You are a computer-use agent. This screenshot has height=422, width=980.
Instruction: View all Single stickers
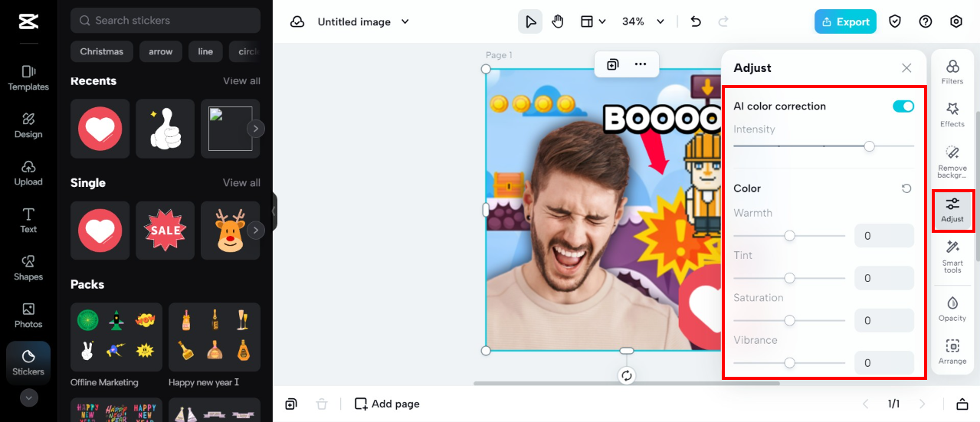pos(241,183)
